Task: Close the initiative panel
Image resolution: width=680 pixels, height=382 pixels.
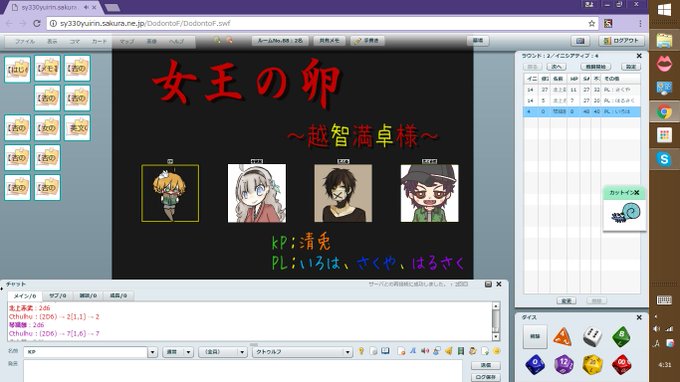Action: point(639,56)
